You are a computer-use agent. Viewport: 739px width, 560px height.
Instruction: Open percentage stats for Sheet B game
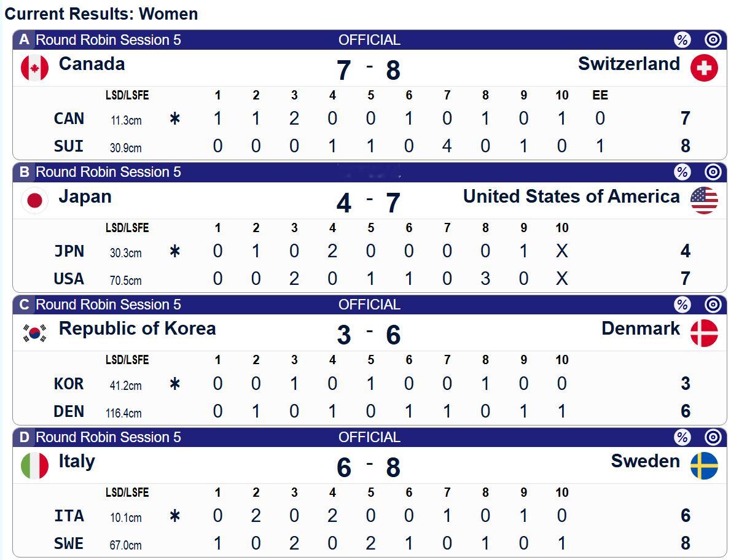coord(682,172)
